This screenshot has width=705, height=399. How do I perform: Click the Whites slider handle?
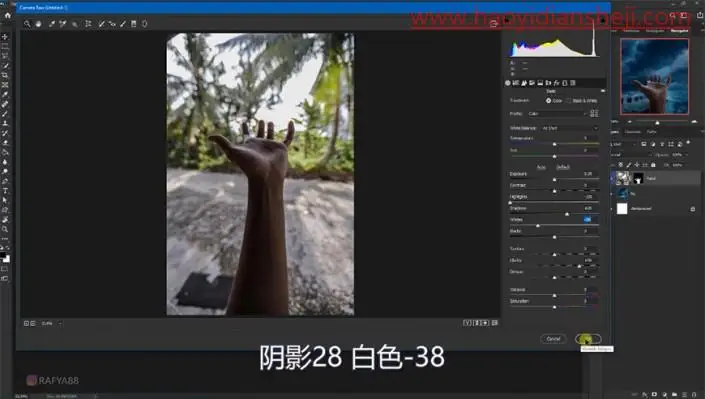tap(538, 226)
